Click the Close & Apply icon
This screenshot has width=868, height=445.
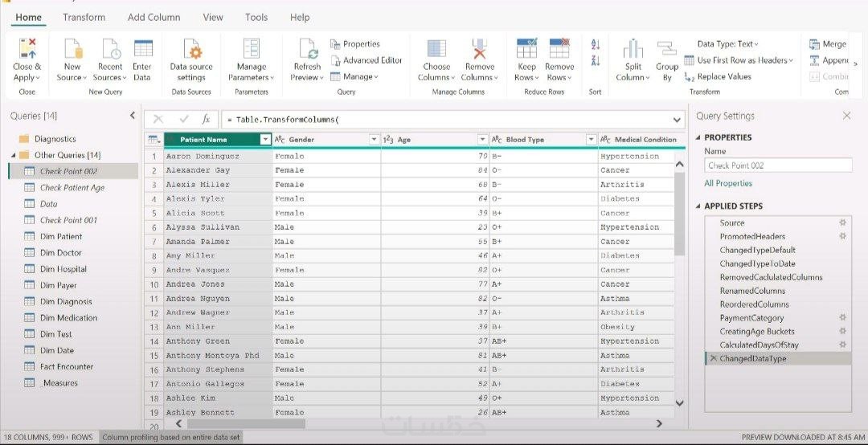pos(27,49)
